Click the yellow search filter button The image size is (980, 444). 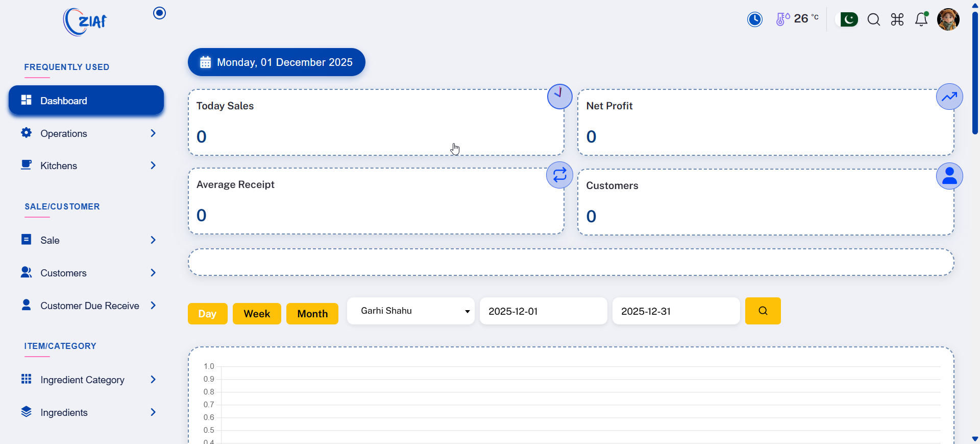point(763,311)
